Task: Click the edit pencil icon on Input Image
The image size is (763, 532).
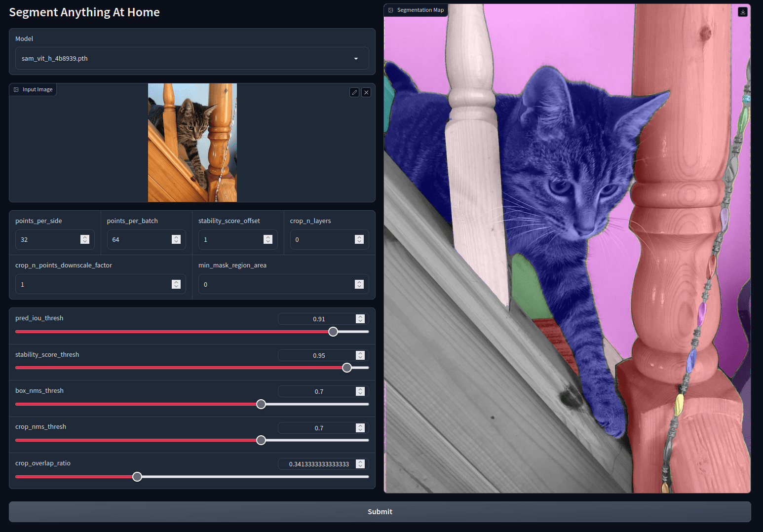Action: click(354, 92)
